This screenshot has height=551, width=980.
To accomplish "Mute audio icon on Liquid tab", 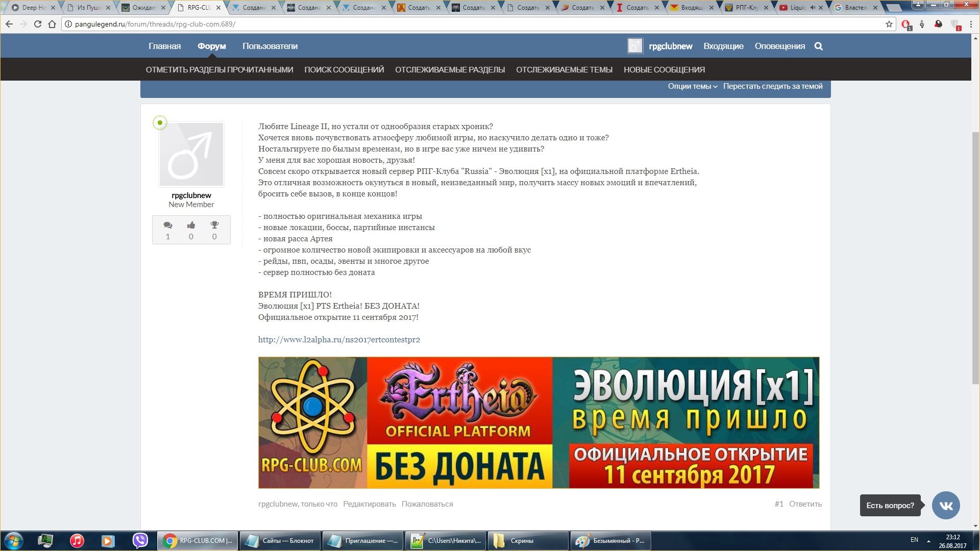I will pos(812,8).
